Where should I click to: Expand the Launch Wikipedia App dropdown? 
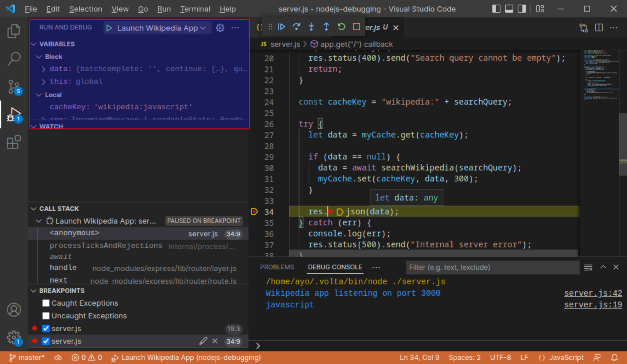[203, 28]
